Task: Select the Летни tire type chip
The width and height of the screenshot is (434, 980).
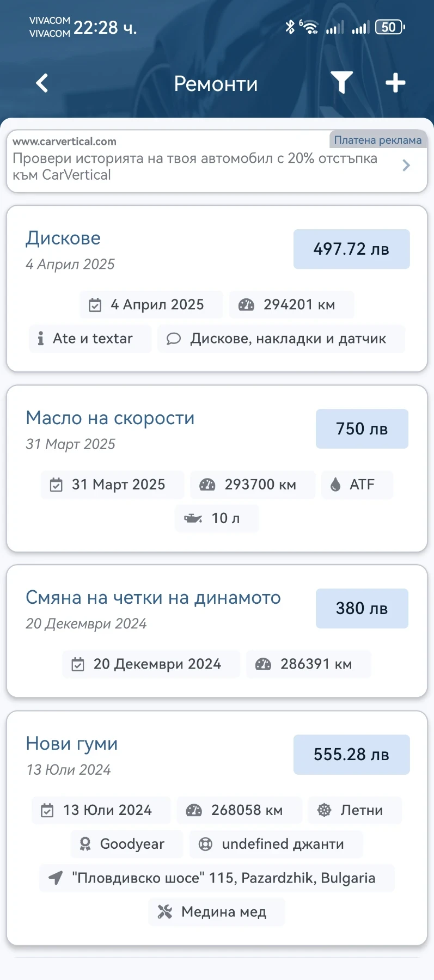Action: [354, 810]
